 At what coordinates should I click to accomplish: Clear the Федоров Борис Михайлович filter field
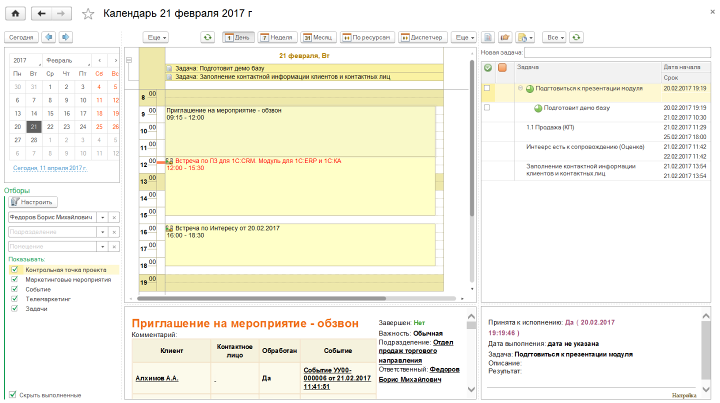114,217
